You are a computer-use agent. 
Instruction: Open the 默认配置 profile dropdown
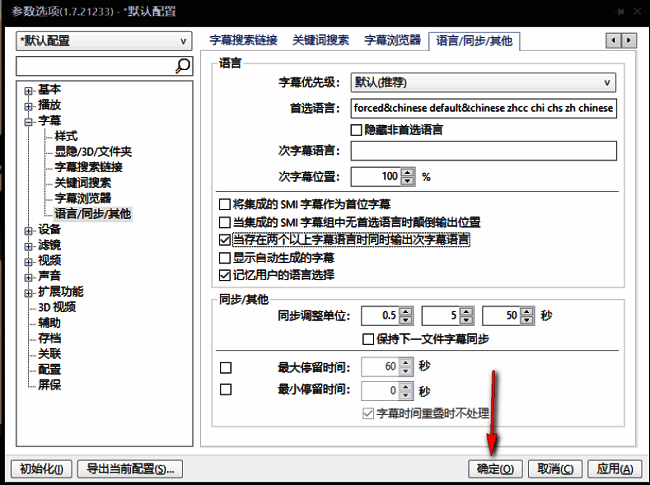104,41
